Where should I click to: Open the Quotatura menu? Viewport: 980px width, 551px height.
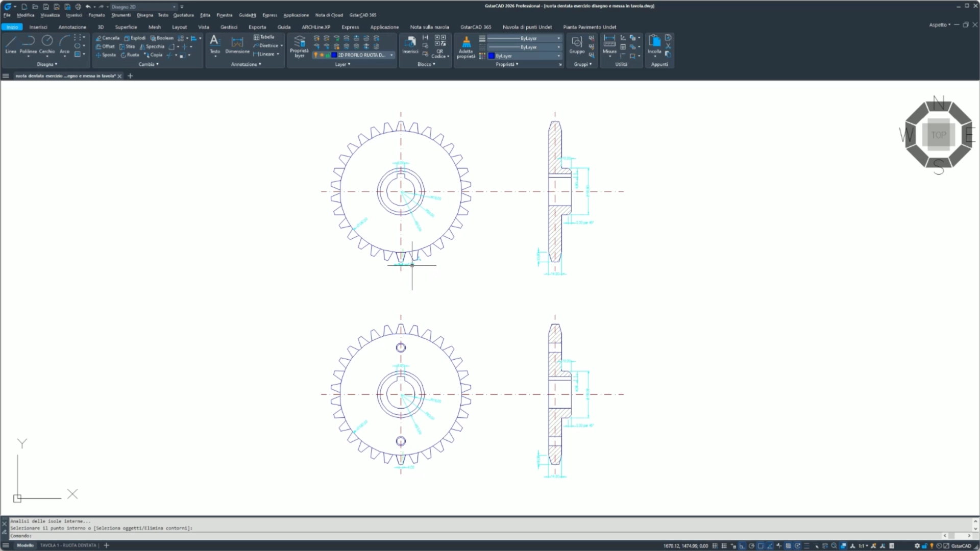click(x=183, y=15)
